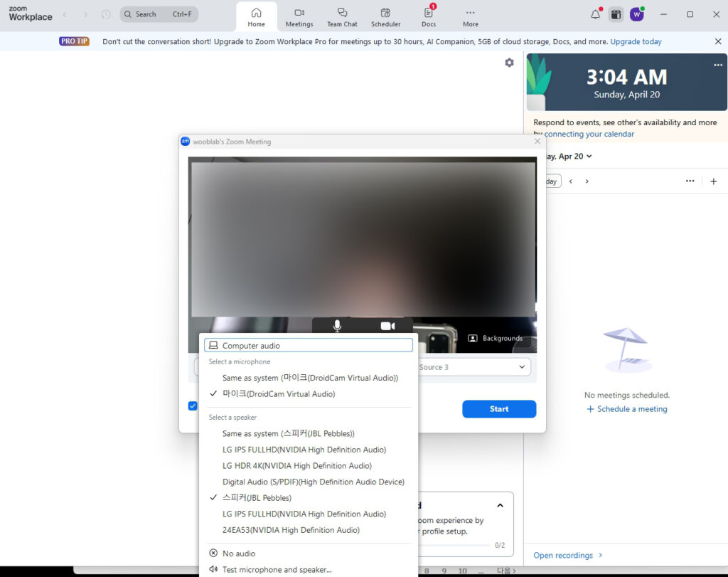This screenshot has width=728, height=577.
Task: Go to previous day in calendar
Action: pyautogui.click(x=571, y=181)
